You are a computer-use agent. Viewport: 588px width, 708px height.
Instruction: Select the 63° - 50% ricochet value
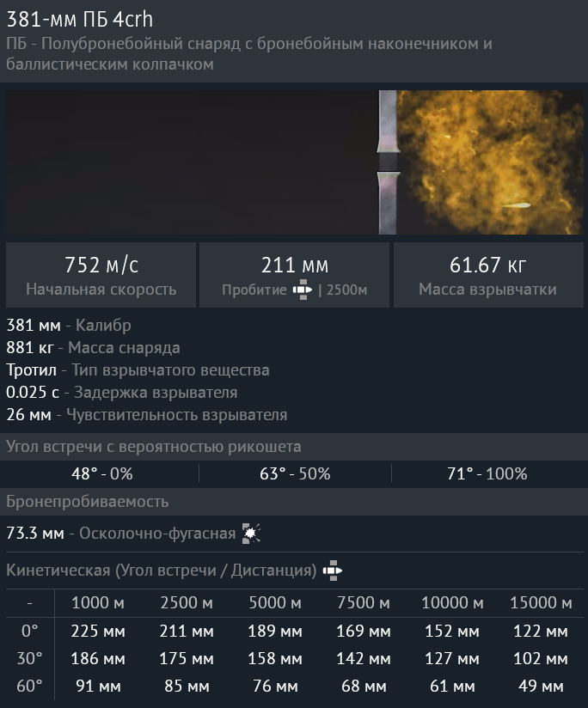(x=295, y=473)
